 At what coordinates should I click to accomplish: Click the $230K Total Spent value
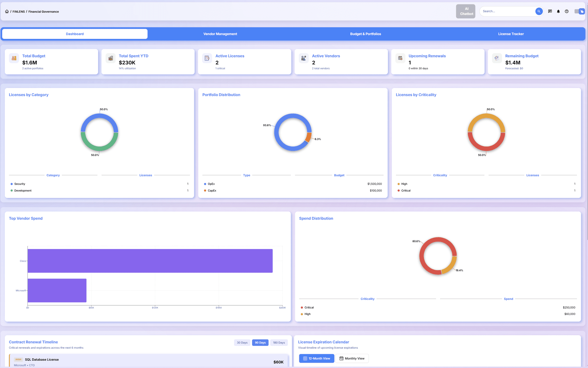point(127,63)
